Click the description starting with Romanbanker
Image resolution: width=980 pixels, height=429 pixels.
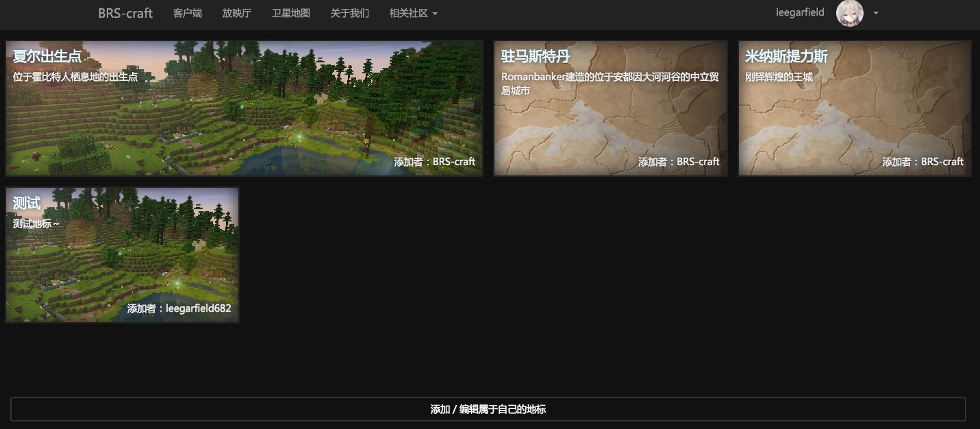tap(610, 84)
